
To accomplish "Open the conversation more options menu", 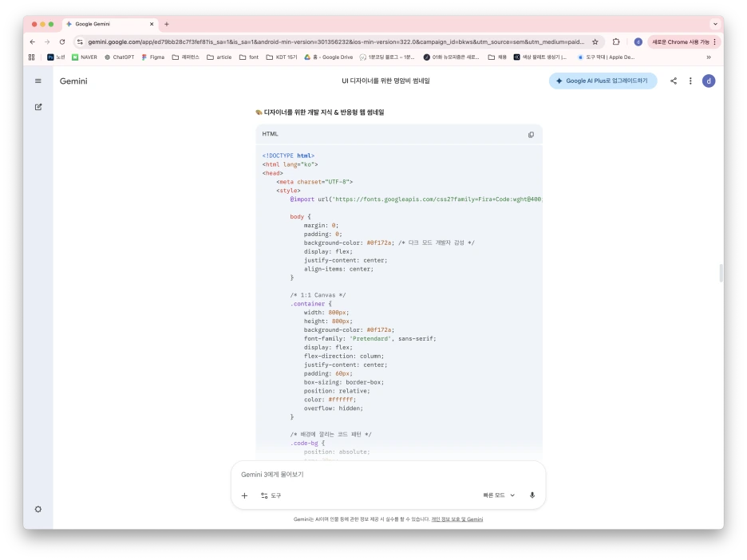I will click(x=690, y=81).
